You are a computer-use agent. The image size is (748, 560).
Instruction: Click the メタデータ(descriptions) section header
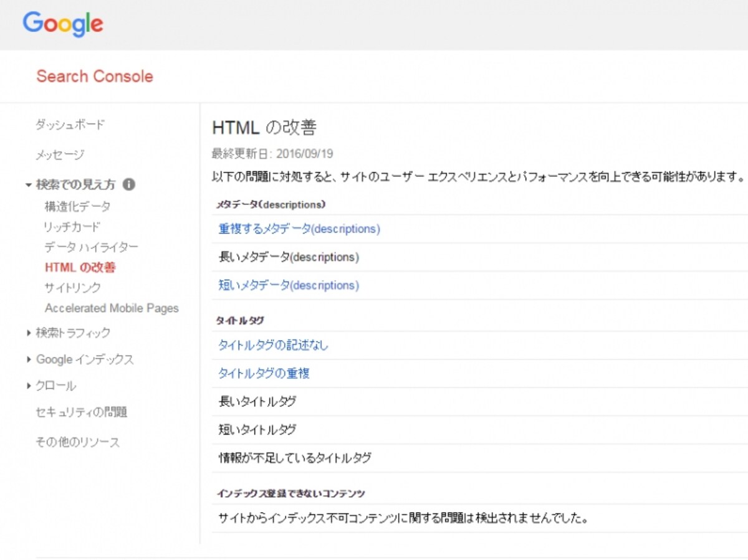pos(272,204)
